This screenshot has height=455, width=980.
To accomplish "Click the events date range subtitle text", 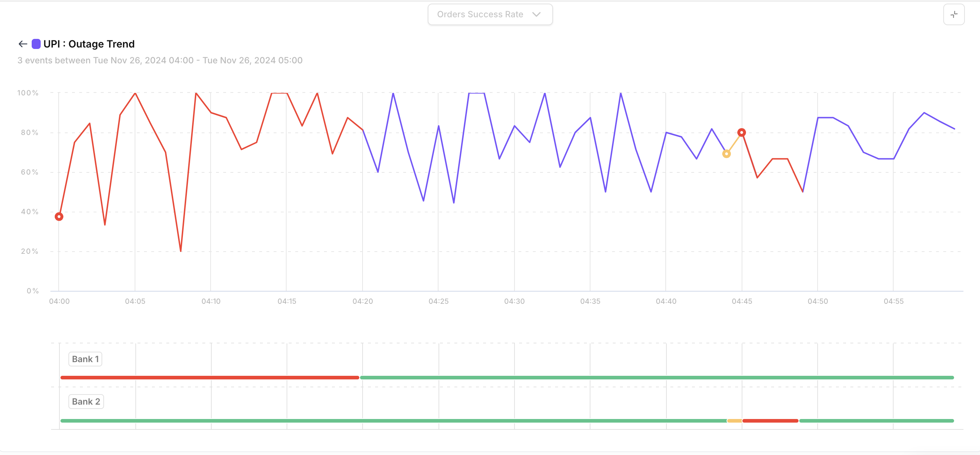I will 160,60.
